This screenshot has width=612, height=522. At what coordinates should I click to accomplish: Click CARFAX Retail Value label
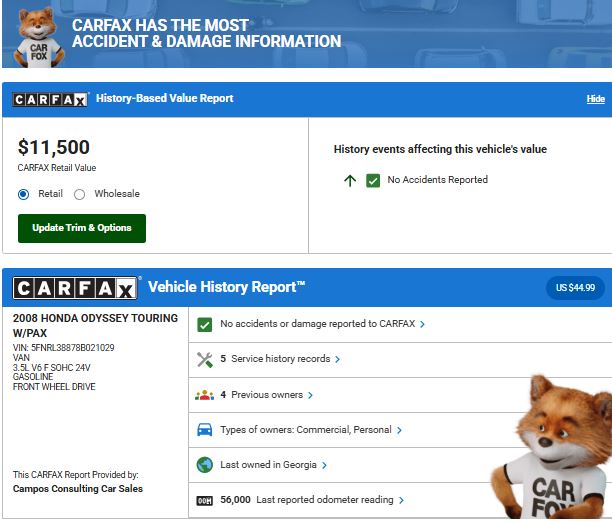[57, 168]
